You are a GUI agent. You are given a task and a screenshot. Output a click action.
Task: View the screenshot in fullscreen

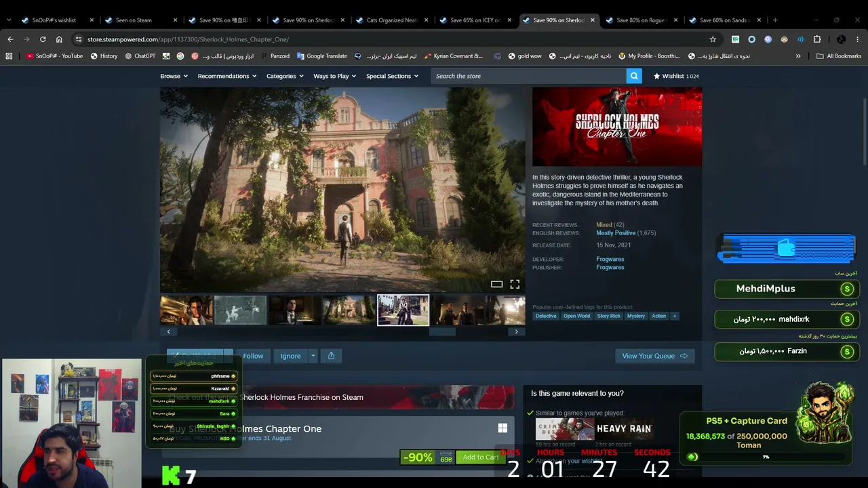pyautogui.click(x=515, y=284)
